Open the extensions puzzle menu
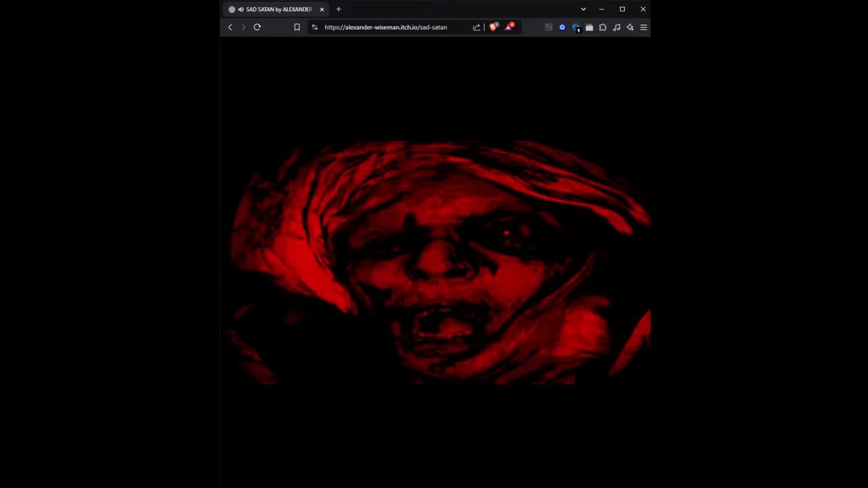Screen dimensions: 868x488 pyautogui.click(x=603, y=27)
